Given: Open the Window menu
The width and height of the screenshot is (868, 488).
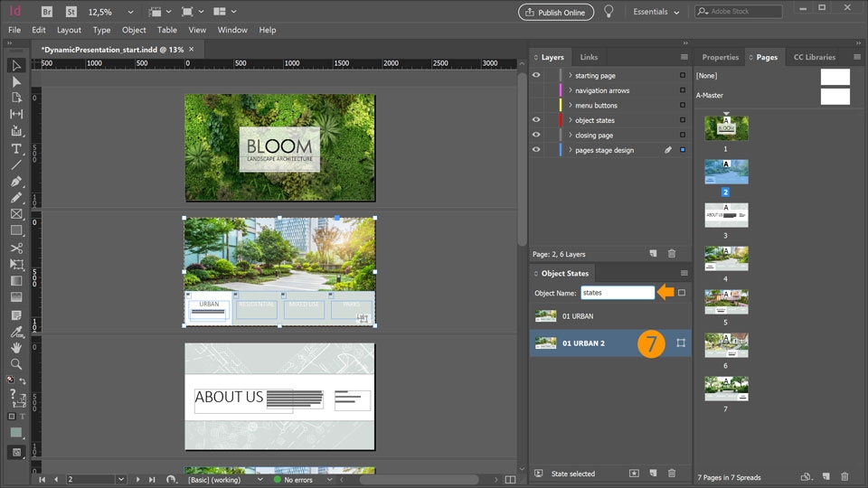Looking at the screenshot, I should 232,30.
